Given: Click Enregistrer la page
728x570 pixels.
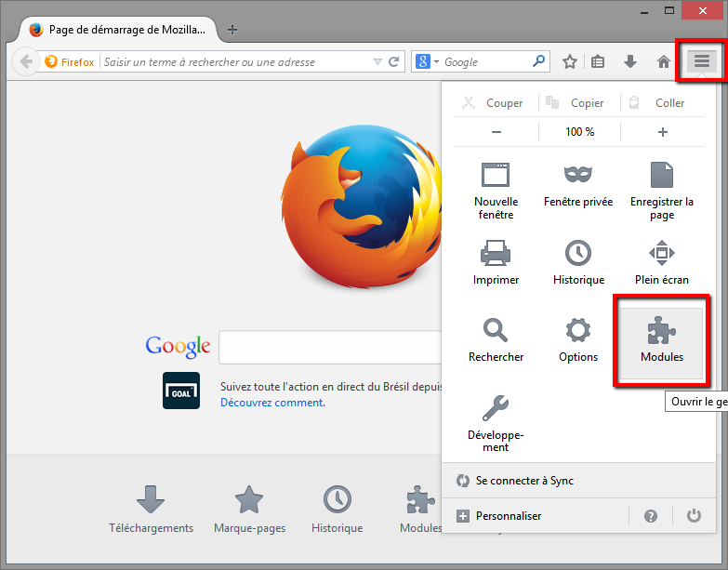Looking at the screenshot, I should coord(662,192).
